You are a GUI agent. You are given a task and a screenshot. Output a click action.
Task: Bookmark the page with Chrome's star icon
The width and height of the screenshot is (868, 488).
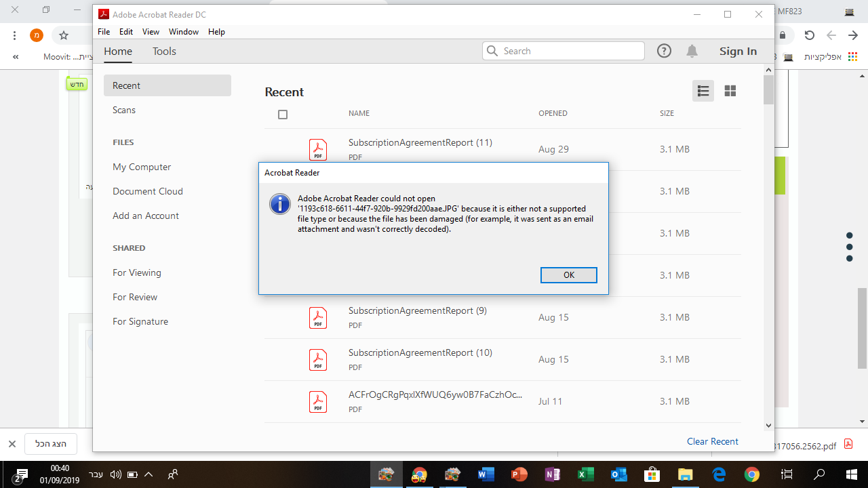point(64,35)
